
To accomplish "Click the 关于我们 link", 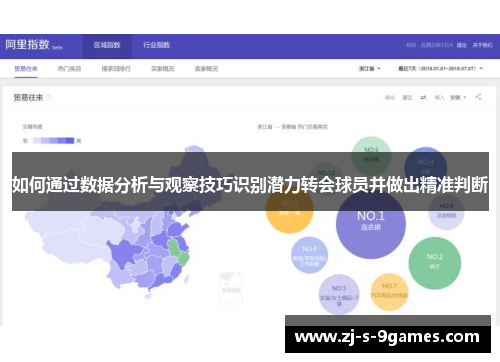I will tap(482, 45).
